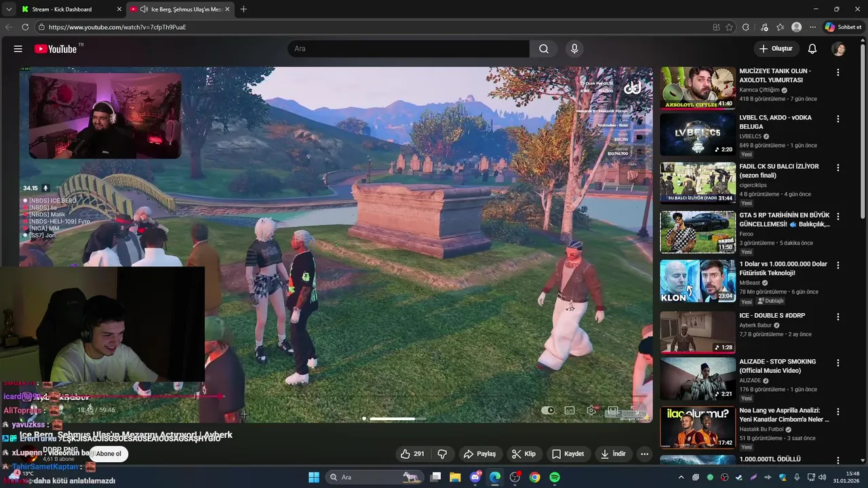Click the Oluştur create button
Image resolution: width=868 pixels, height=488 pixels.
[x=776, y=49]
